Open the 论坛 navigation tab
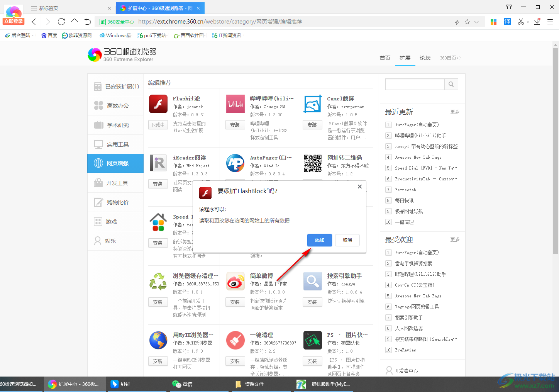 [425, 58]
